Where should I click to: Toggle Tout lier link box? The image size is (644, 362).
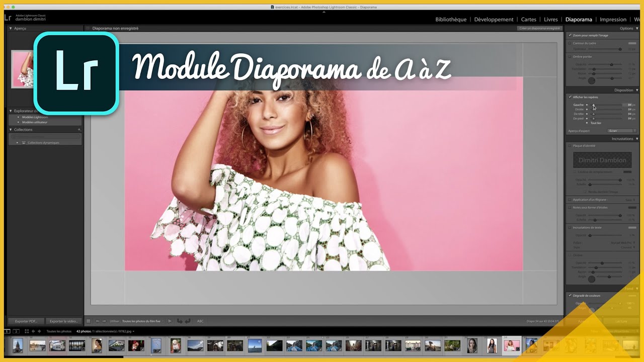(587, 123)
